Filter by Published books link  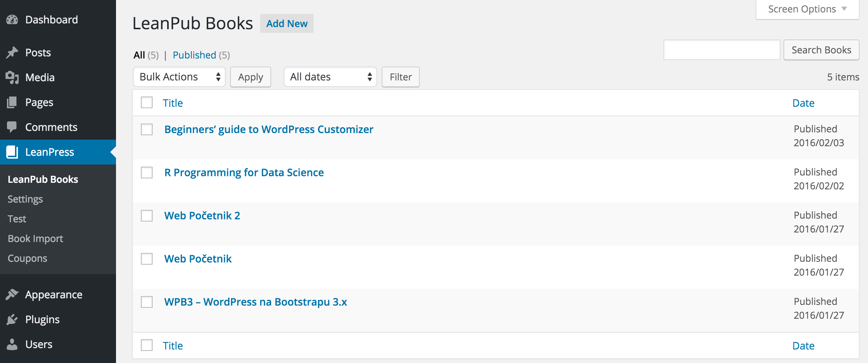point(194,55)
